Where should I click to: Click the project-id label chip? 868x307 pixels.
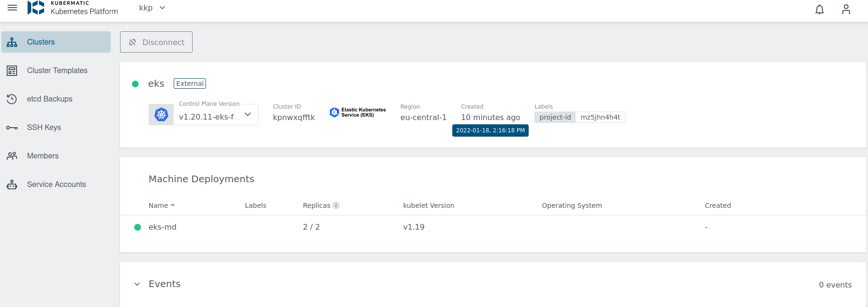tap(555, 117)
